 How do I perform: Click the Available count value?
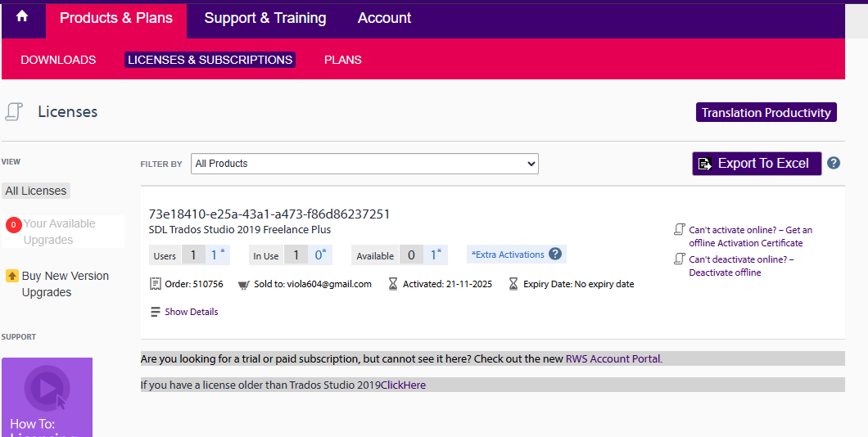(411, 255)
